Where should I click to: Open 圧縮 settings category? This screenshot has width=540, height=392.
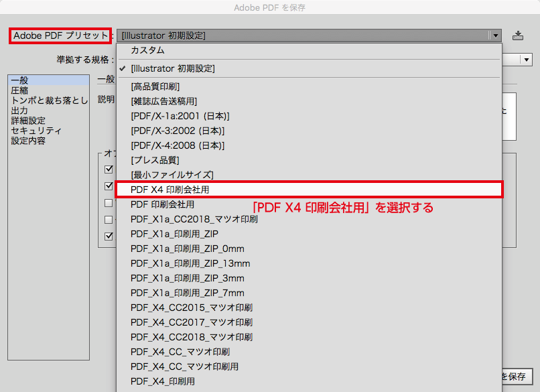pos(48,90)
